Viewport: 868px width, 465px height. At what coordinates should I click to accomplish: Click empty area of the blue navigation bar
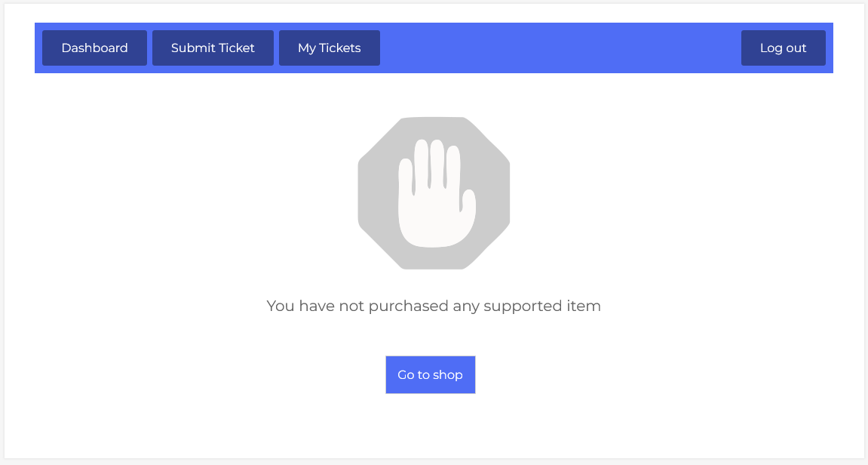(558, 48)
